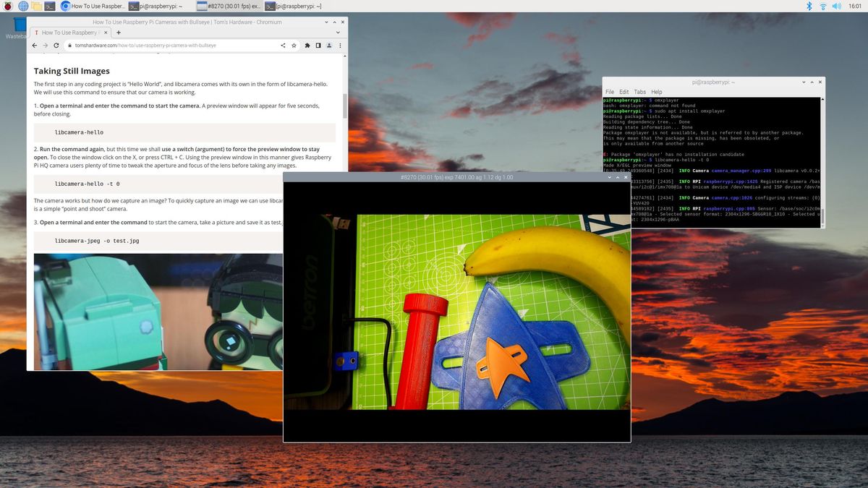Open the Raspberry Pi main menu
This screenshot has height=488, width=868.
(8, 6)
